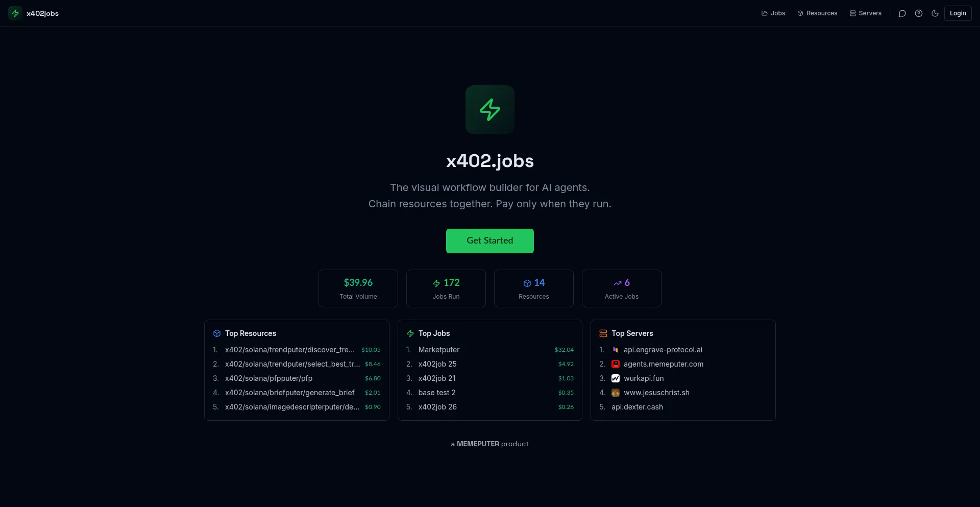Open the Servers menu item
The image size is (980, 507).
coord(870,13)
